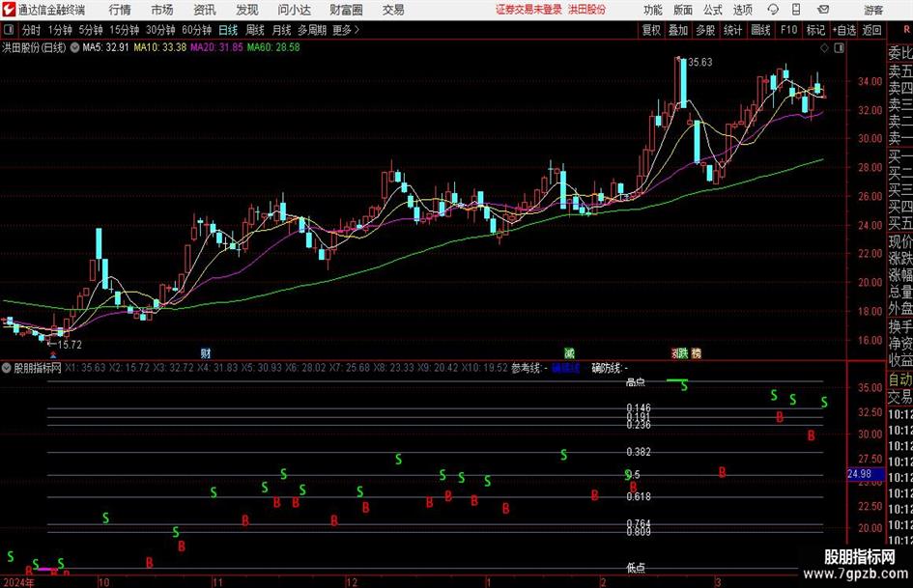Open the 选项 menu
This screenshot has width=913, height=588.
point(742,10)
